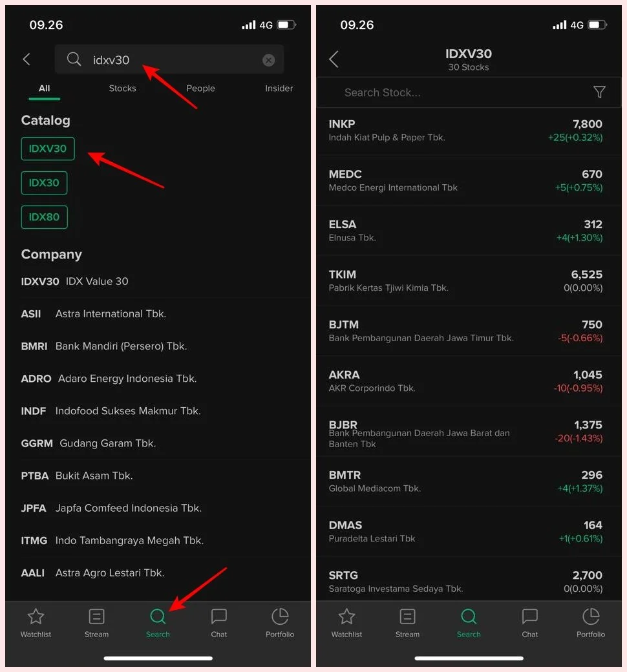Screen dimensions: 627x672
Task: Click the idxv30 search input field
Action: click(x=169, y=59)
